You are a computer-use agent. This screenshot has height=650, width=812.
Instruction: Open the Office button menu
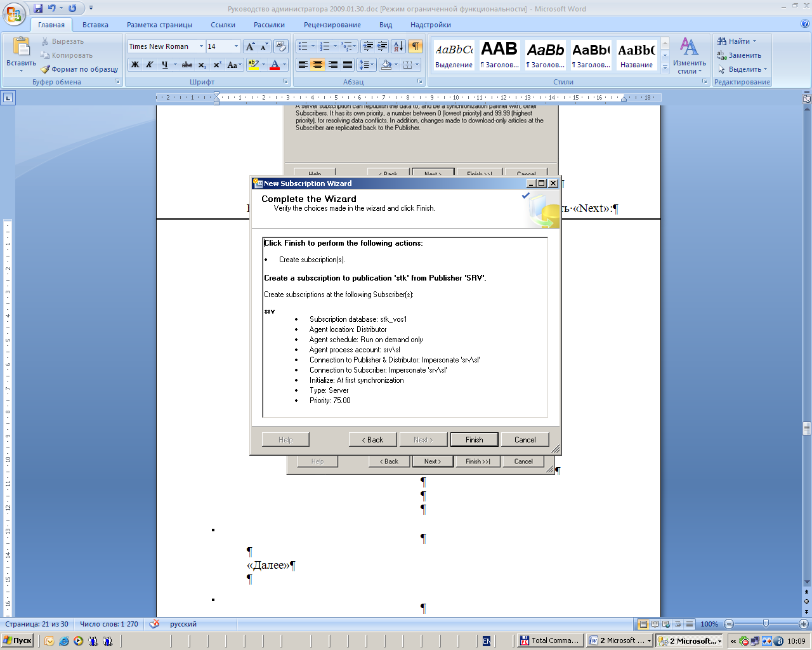pos(14,14)
